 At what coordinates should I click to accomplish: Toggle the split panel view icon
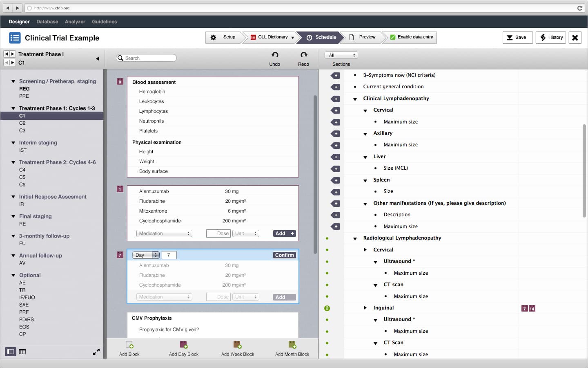coord(11,352)
